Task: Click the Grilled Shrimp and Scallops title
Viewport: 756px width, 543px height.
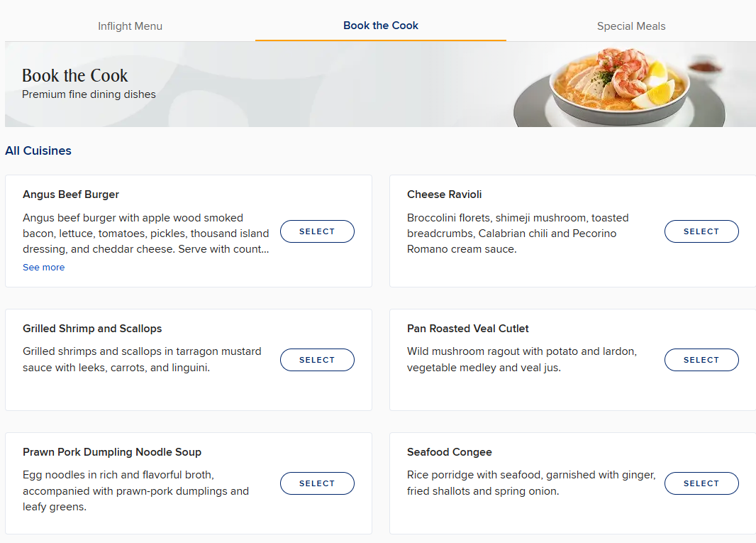Action: pos(92,329)
